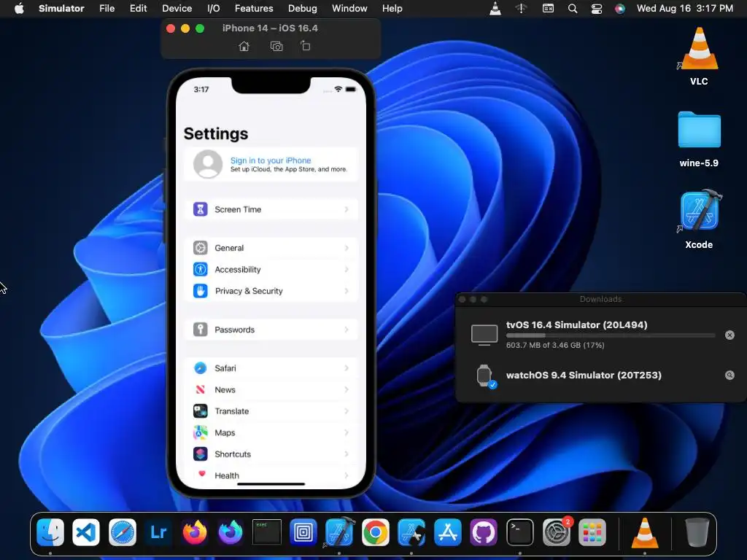Viewport: 747px width, 560px height.
Task: Open Finder in the Dock
Action: click(50, 532)
